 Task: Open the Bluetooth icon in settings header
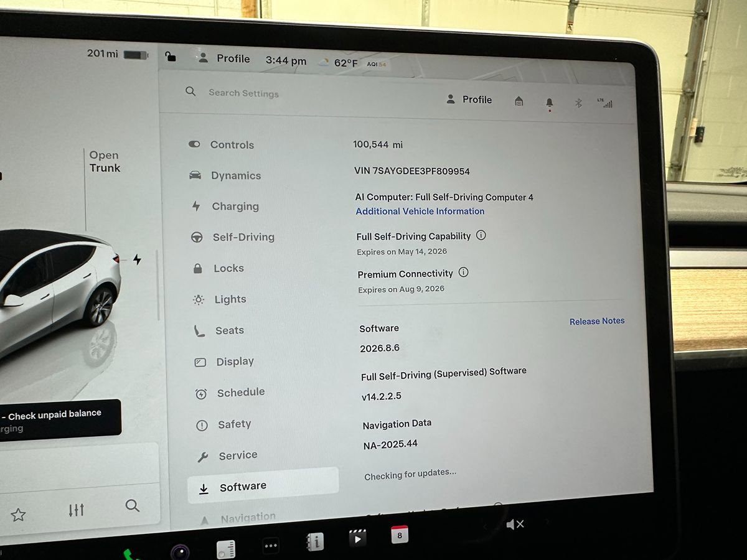tap(578, 103)
